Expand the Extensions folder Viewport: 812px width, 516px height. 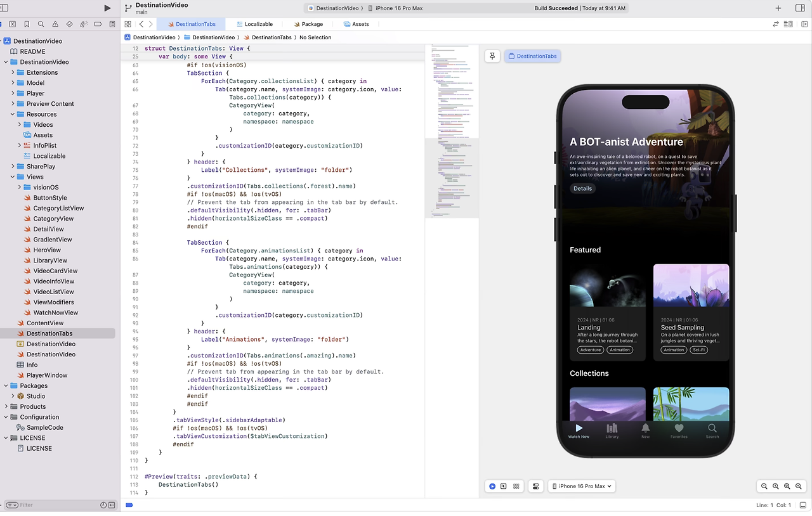[x=13, y=72]
